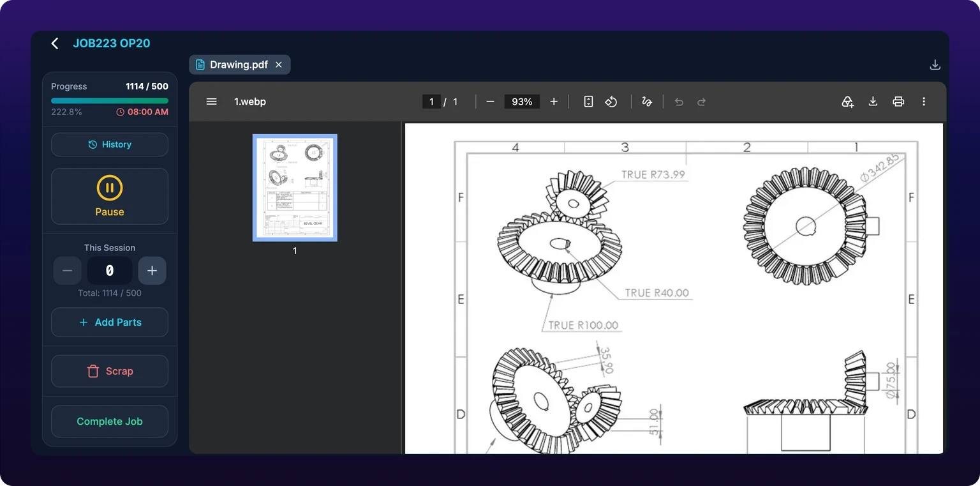Pause the job timer
Image resolution: width=980 pixels, height=486 pixels.
point(110,196)
